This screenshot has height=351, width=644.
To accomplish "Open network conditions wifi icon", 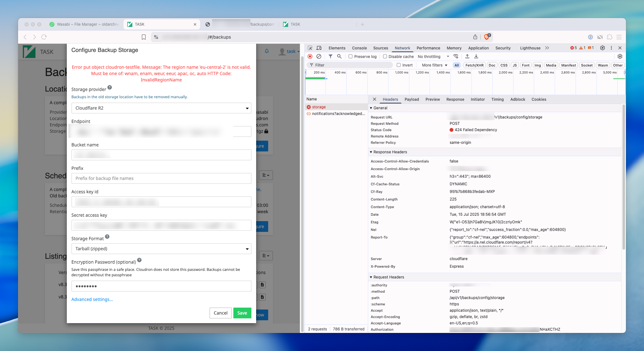I will pos(456,56).
